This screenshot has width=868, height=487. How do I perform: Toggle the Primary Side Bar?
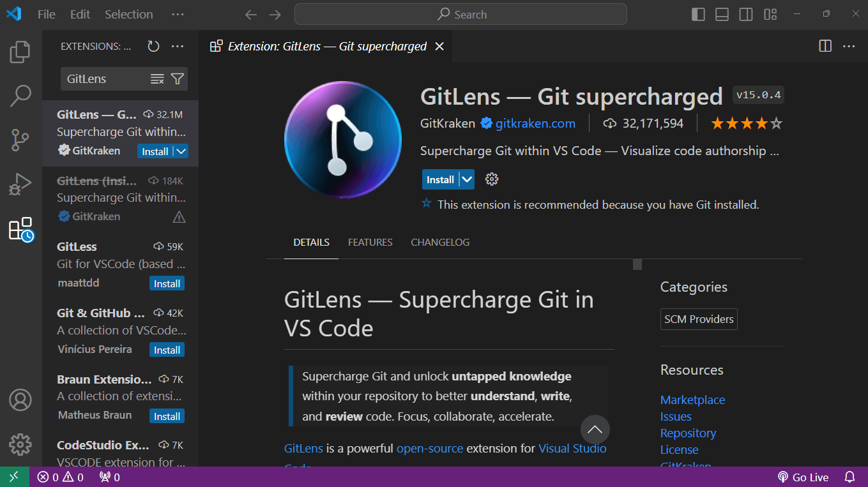point(697,13)
